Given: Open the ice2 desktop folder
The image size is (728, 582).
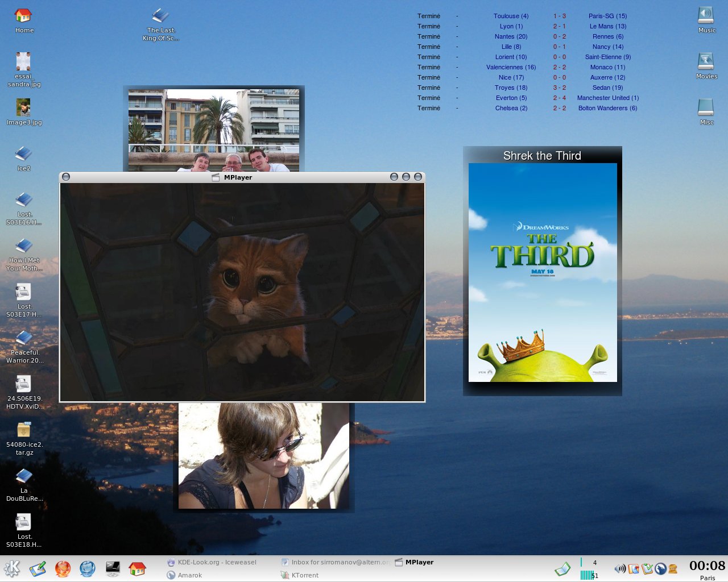Looking at the screenshot, I should pyautogui.click(x=24, y=158).
